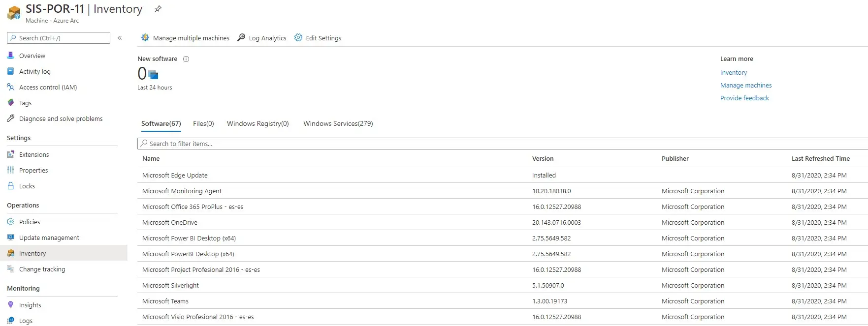Open Extensions under Settings
This screenshot has height=326, width=868.
(34, 155)
